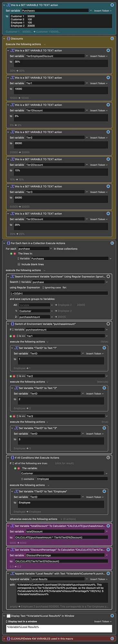This screenshot has width=118, height=644.
Task: Open gear menu of Discounts group
Action: point(112,38)
